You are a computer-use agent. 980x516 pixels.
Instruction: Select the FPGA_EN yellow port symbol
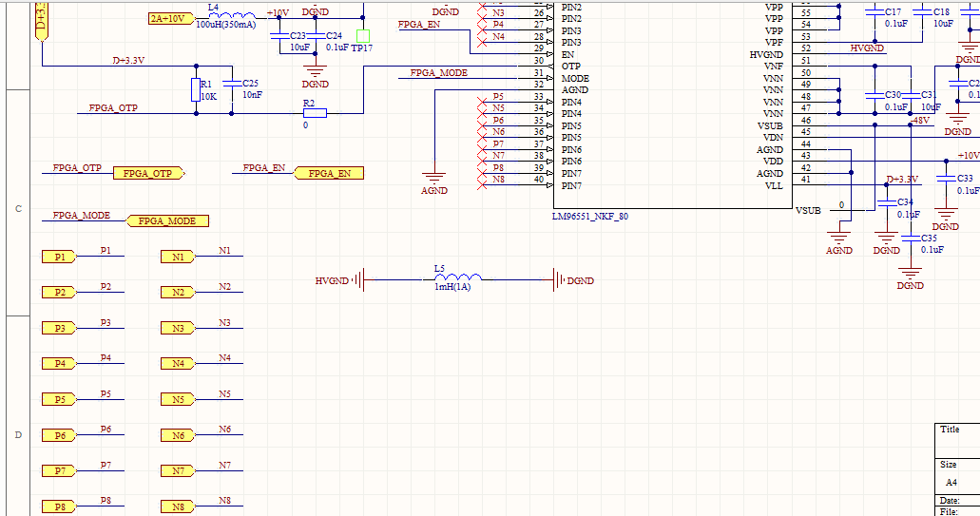point(329,173)
